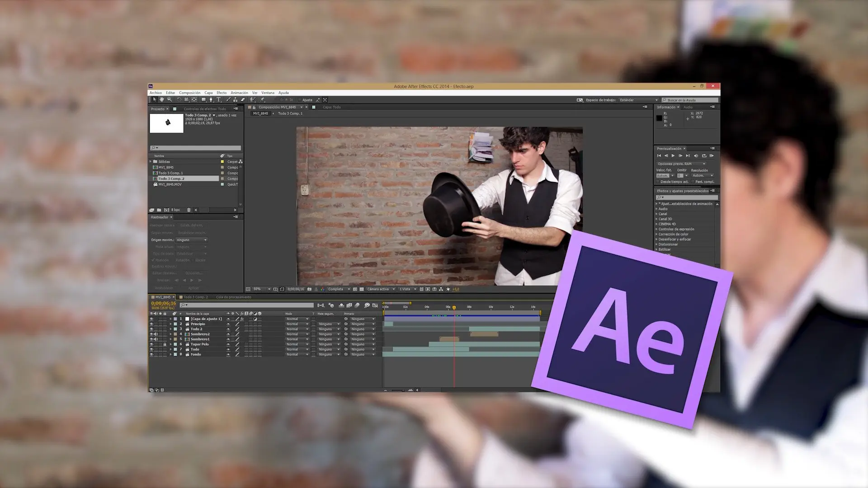Mute audio of the Sombrero2 layer

[x=156, y=334]
